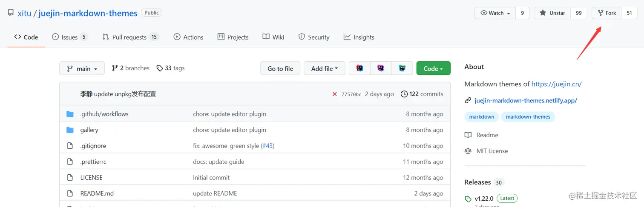Open the Insights tab
Viewport: 644px width, 207px height.
[359, 37]
